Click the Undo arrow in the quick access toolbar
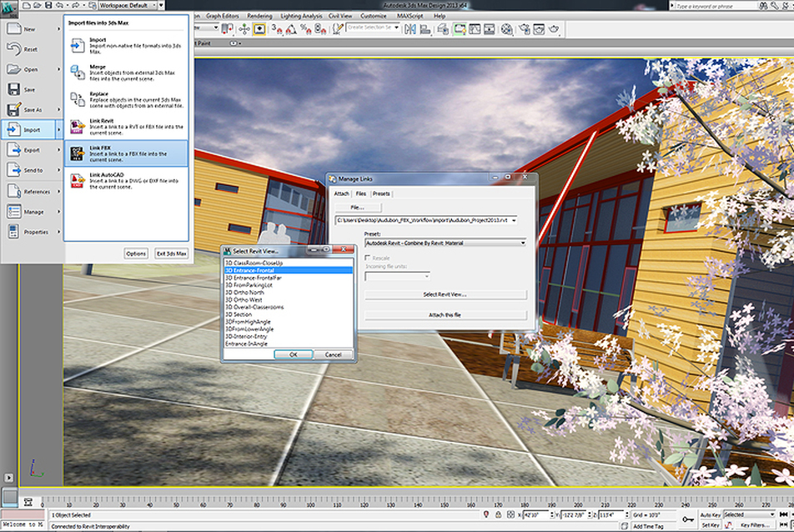Image resolution: width=794 pixels, height=532 pixels. [60, 5]
